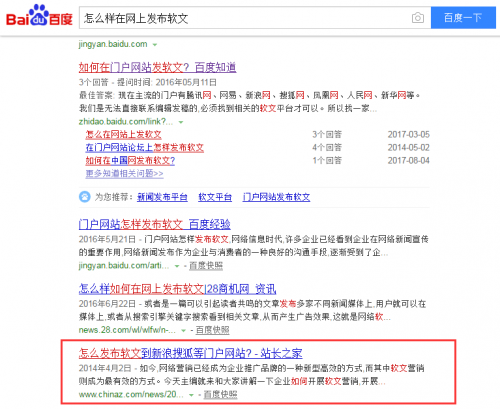Image resolution: width=500 pixels, height=409 pixels.
Task: Open result 门户网站怎样发布软文 百度经验
Action: pyautogui.click(x=155, y=224)
